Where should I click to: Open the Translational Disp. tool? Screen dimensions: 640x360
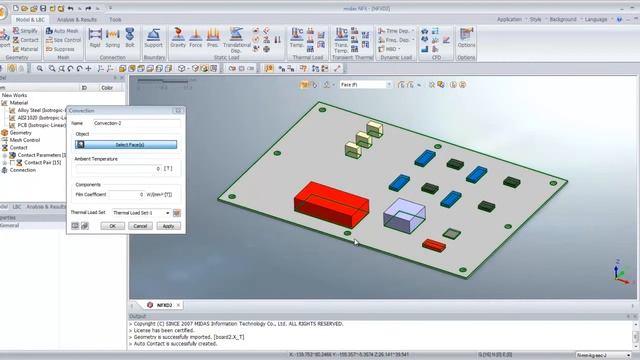point(236,40)
